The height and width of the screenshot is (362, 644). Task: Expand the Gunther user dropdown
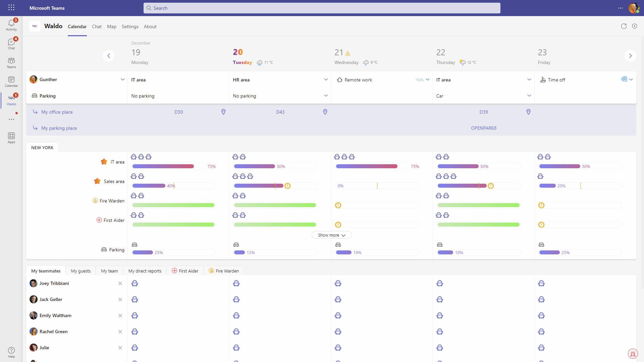(x=122, y=79)
